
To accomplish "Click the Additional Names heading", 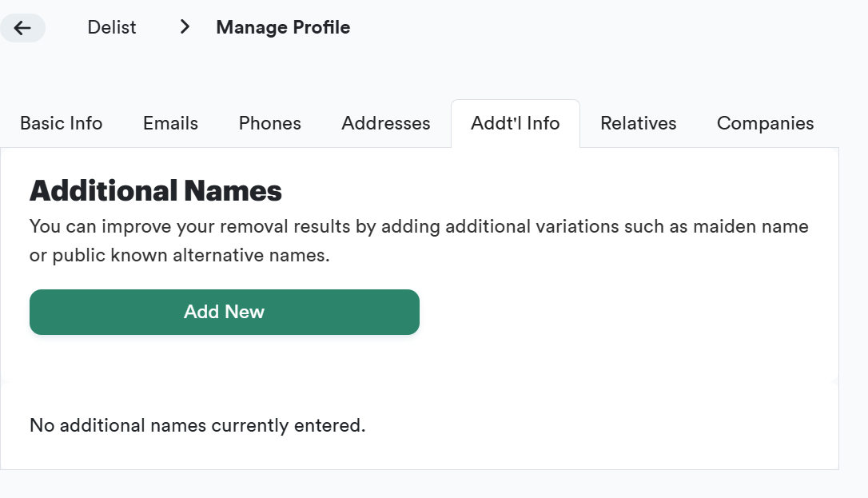I will click(156, 191).
